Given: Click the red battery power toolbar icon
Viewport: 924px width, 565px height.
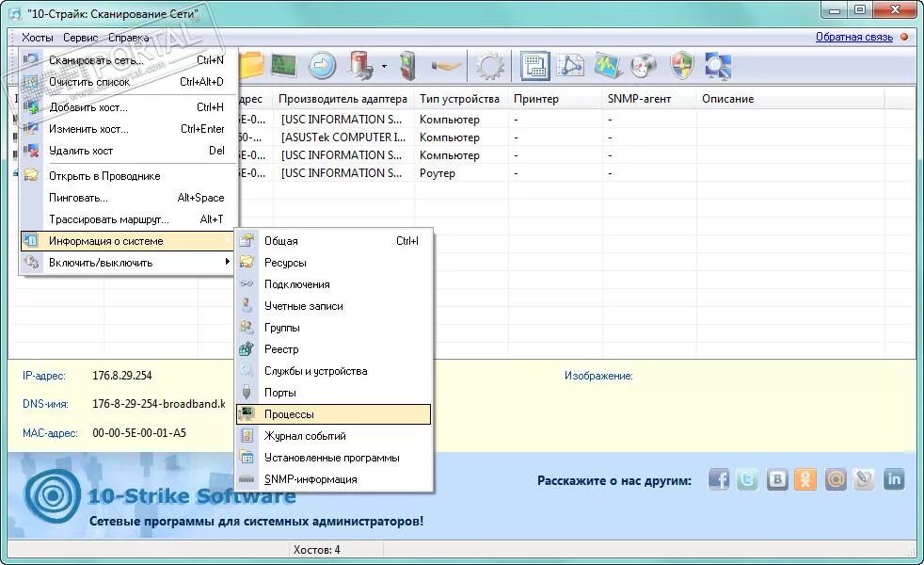Looking at the screenshot, I should (361, 66).
